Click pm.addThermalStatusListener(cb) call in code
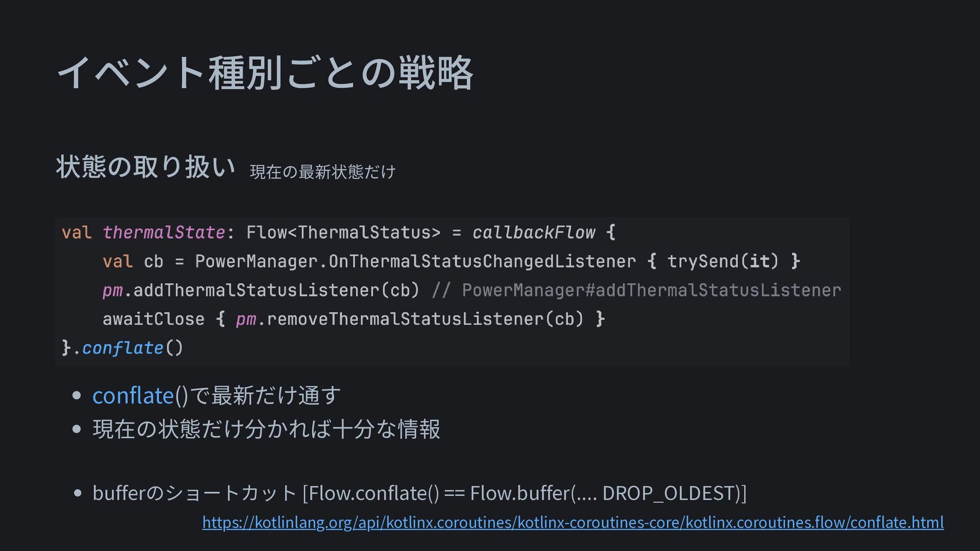The image size is (980, 551). point(260,290)
